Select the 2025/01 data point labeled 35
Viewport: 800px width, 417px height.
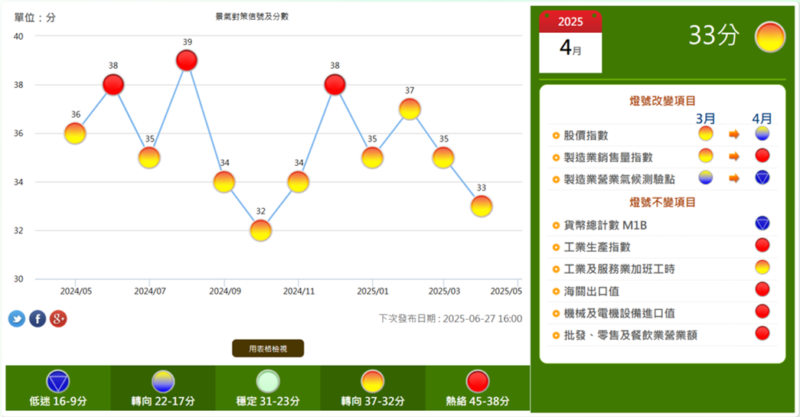tap(372, 158)
